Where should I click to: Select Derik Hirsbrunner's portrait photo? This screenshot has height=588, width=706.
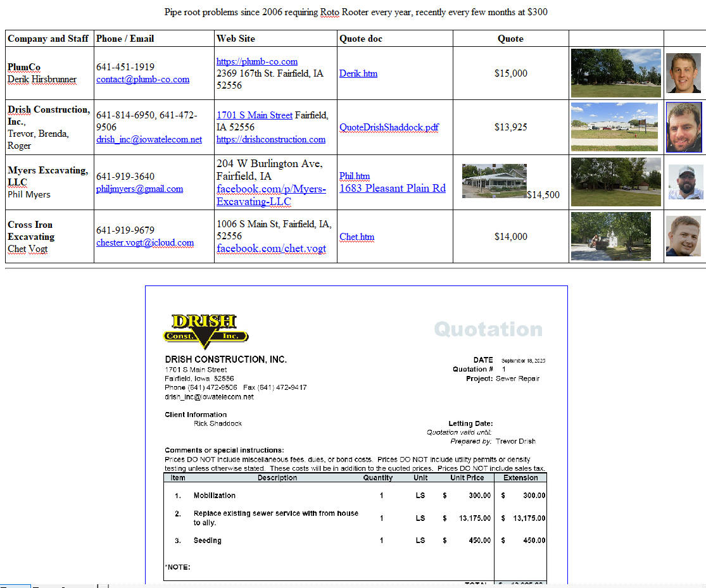click(x=683, y=73)
